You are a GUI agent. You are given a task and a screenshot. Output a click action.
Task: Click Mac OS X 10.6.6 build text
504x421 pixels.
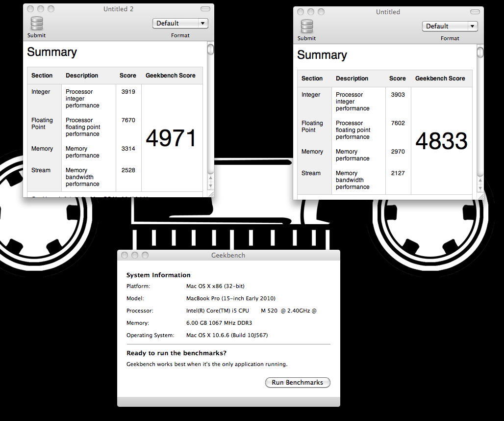[227, 335]
